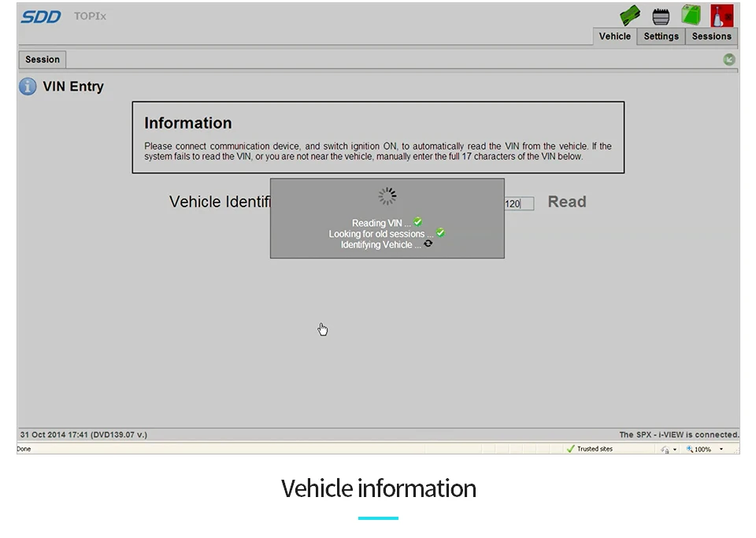Click the blue info icon beside VIN Entry
The image size is (756, 538).
28,87
